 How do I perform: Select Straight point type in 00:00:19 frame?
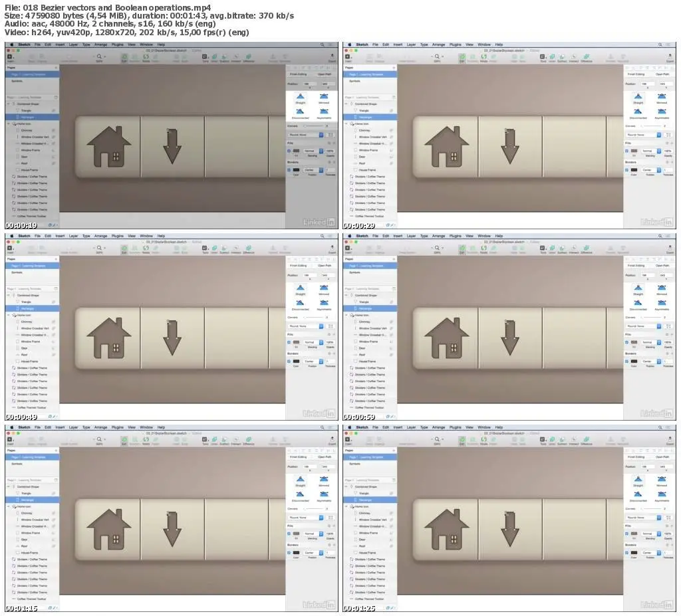[301, 97]
